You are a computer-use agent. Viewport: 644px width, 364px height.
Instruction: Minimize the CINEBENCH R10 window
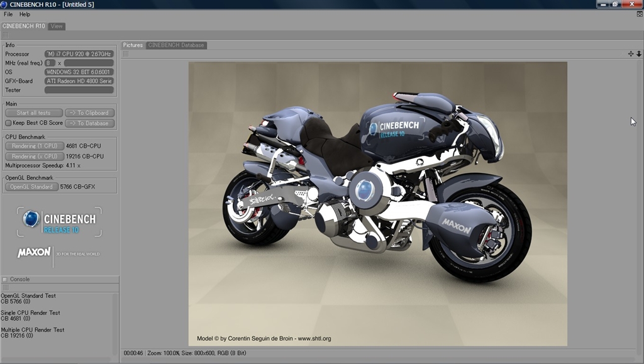[603, 4]
